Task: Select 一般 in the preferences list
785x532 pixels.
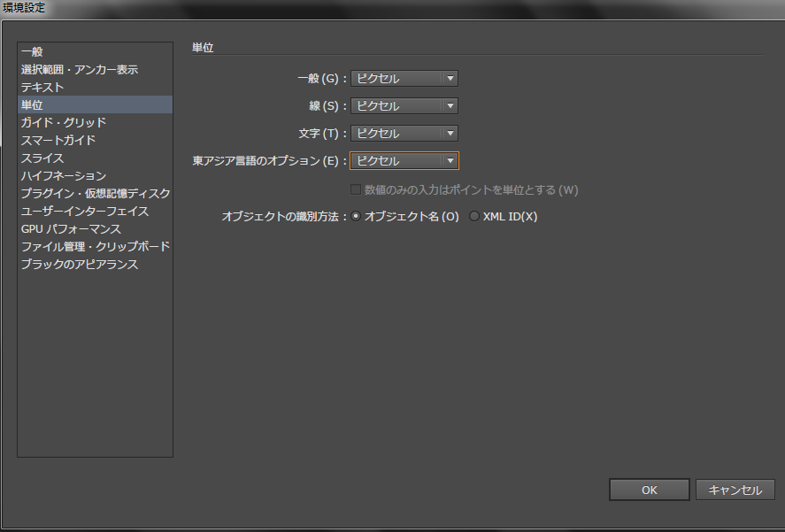Action: click(95, 51)
